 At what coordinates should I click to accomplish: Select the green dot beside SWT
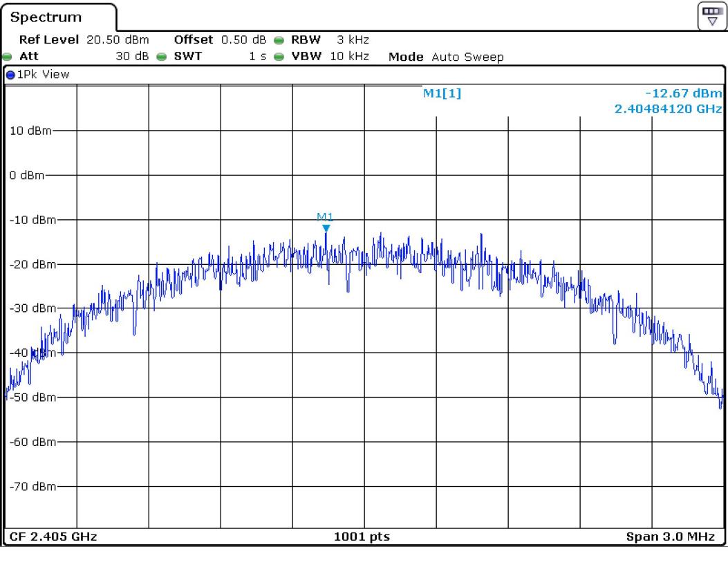tap(162, 57)
